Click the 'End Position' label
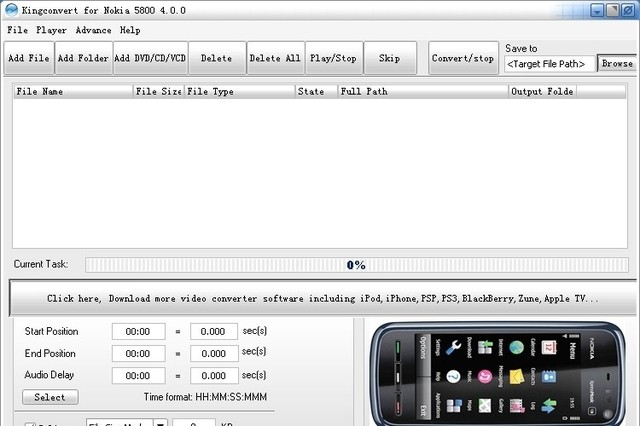The height and width of the screenshot is (426, 640). [50, 353]
